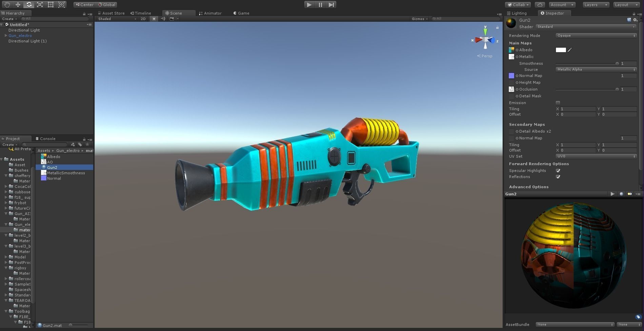Click the Pause button
The image size is (644, 331).
pyautogui.click(x=320, y=5)
